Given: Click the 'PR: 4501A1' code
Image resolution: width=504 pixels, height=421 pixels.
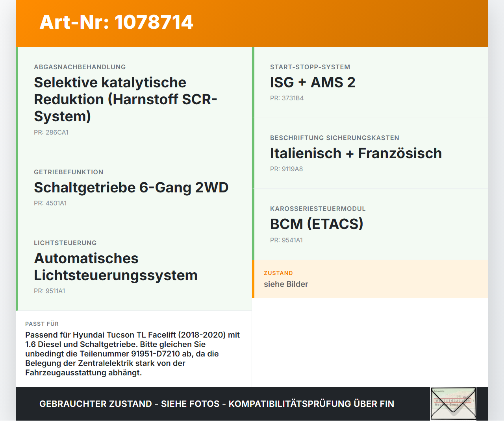Looking at the screenshot, I should (x=50, y=203).
